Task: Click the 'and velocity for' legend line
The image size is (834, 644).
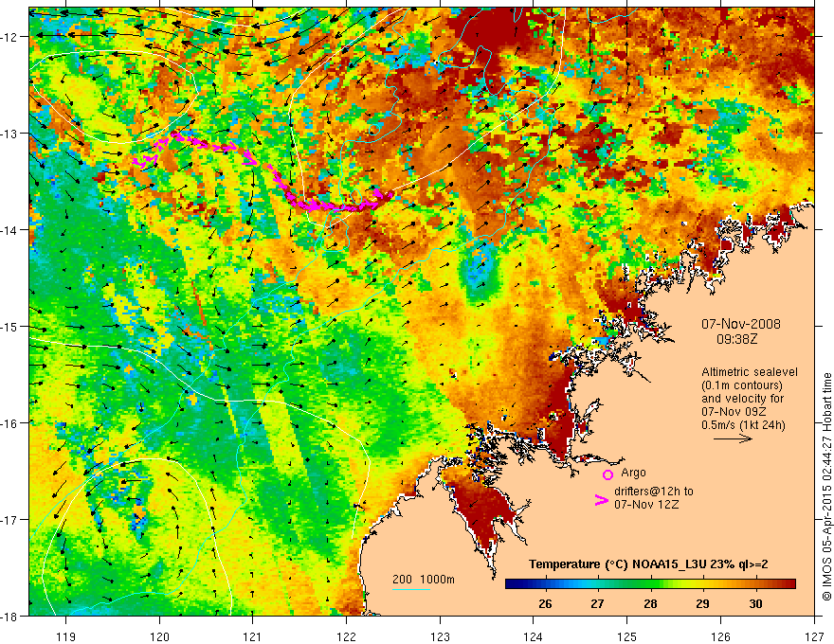Action: [x=742, y=399]
